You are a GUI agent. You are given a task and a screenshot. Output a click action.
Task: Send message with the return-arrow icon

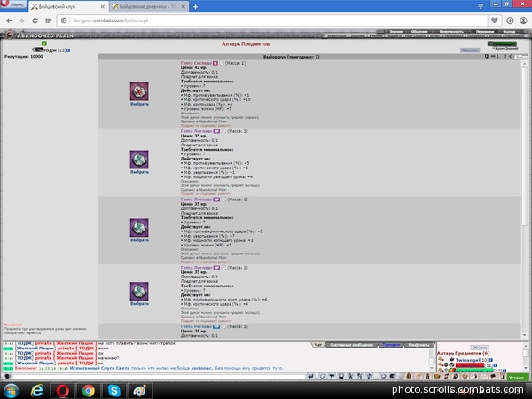[310, 376]
